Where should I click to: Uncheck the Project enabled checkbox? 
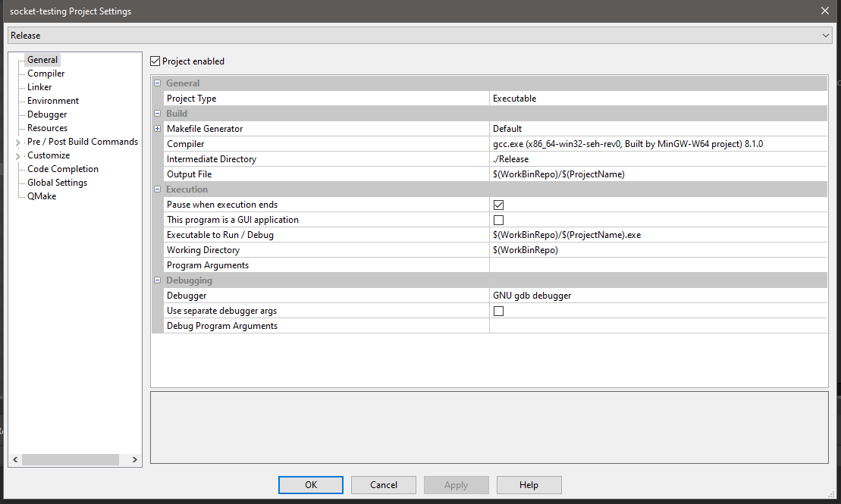(155, 61)
